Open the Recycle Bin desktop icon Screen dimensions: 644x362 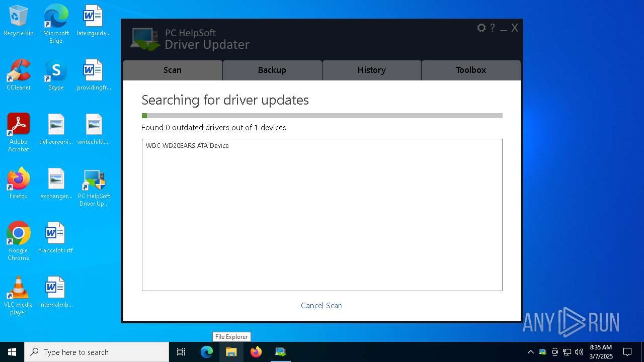pyautogui.click(x=19, y=21)
